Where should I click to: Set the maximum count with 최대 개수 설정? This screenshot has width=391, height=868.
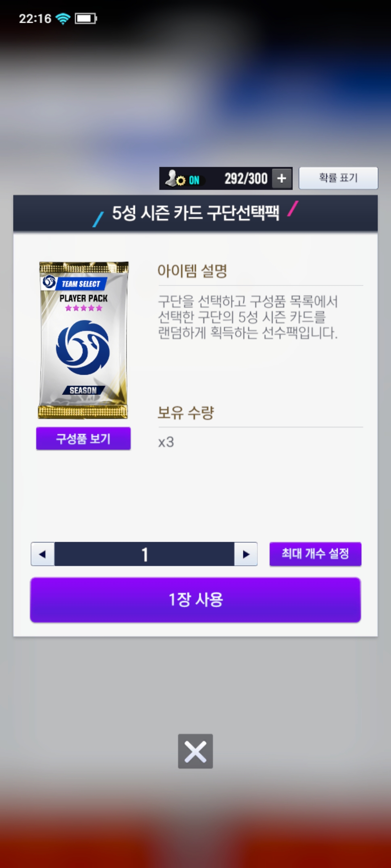(x=315, y=554)
